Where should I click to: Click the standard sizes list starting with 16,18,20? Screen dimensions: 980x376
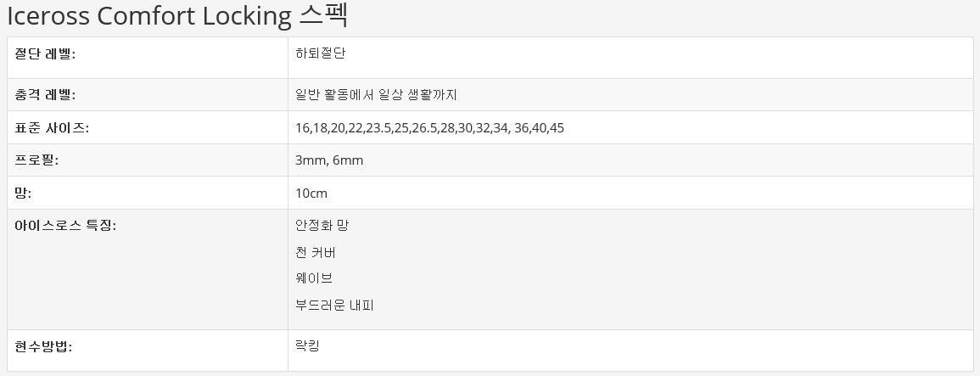(429, 128)
